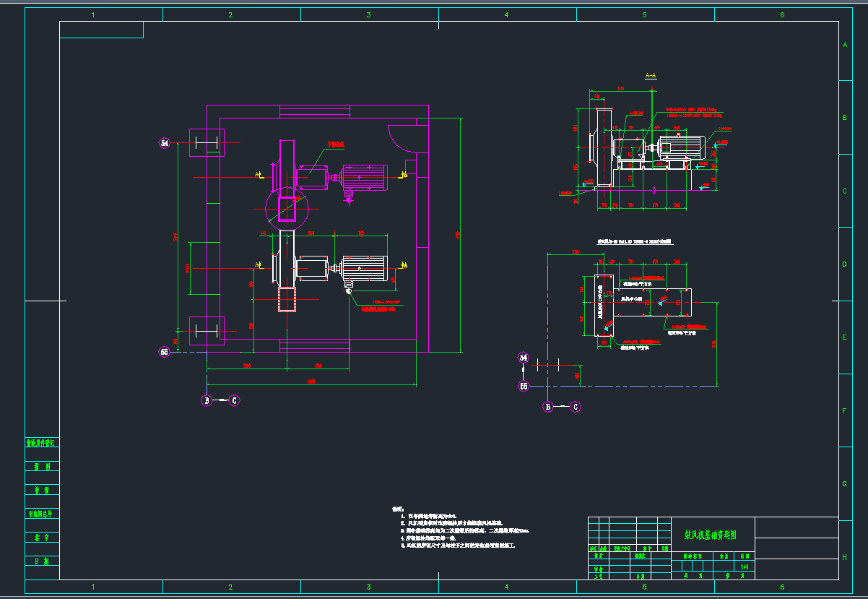Select the magenta circle in the plan view
This screenshot has width=868, height=599.
click(x=286, y=208)
